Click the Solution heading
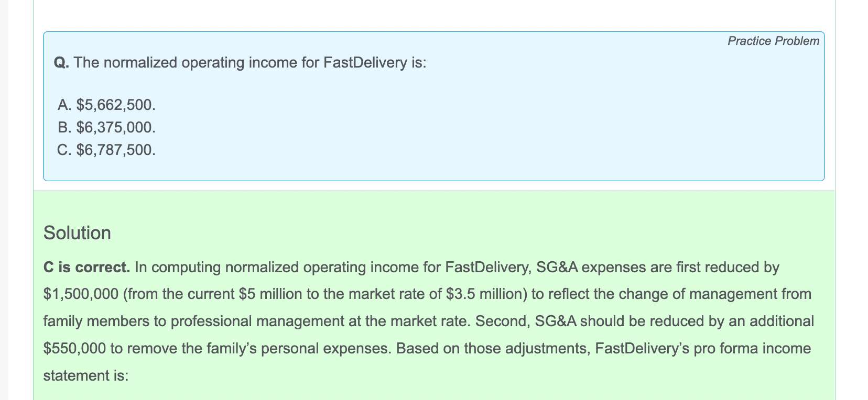The image size is (868, 400). (77, 233)
